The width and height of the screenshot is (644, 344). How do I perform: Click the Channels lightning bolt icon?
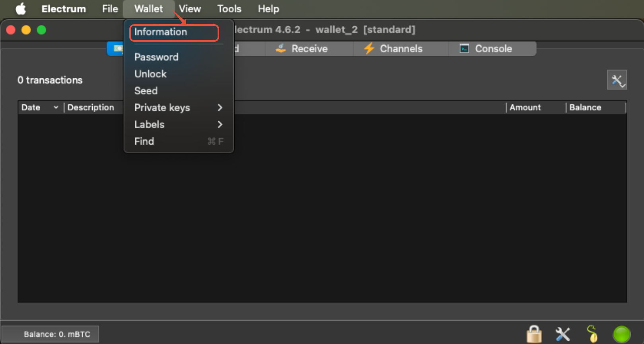369,48
